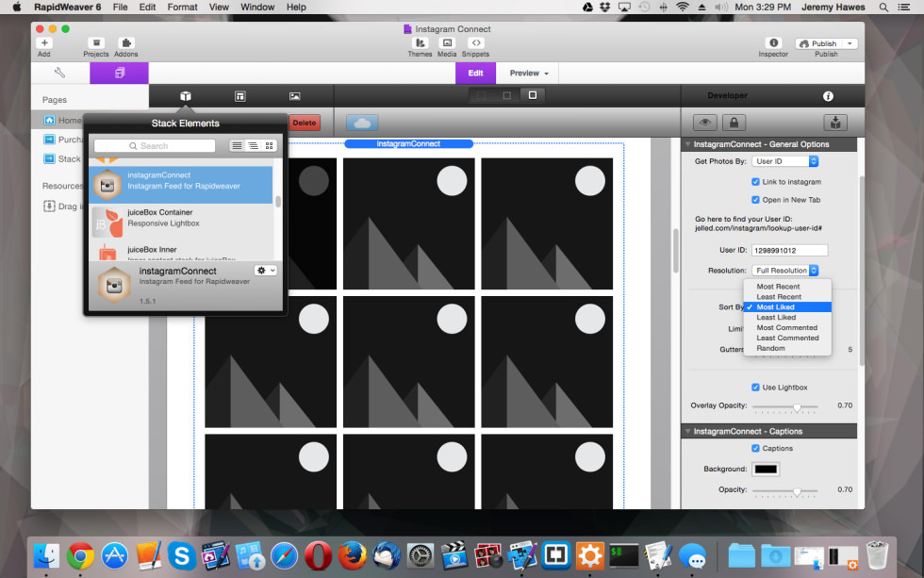Adjust the Overlay Opacity slider
Screen dimensions: 924x578
pyautogui.click(x=797, y=407)
